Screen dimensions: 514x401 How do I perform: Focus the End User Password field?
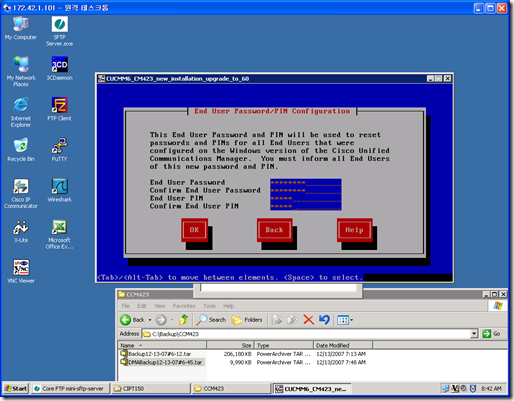coord(306,182)
